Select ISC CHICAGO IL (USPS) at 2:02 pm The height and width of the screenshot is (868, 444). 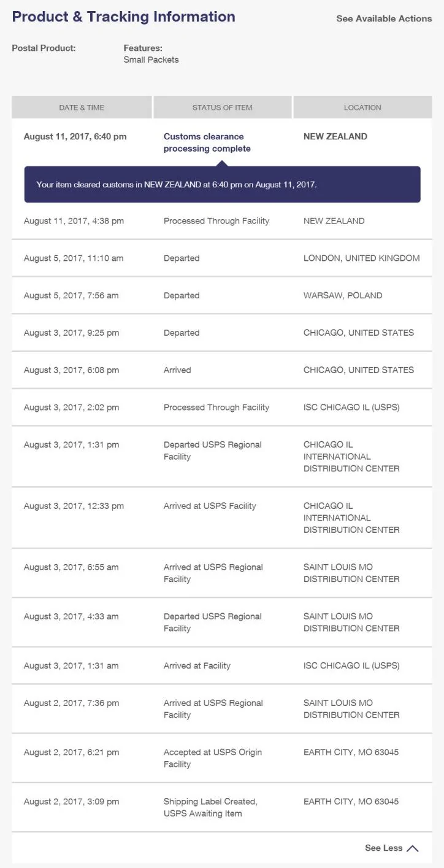coord(351,407)
